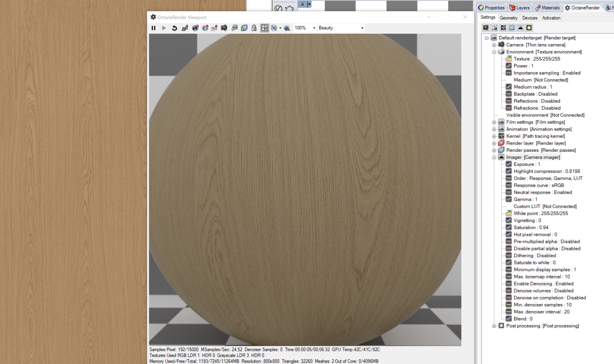
Task: Restart render with the circular arrow icon
Action: 174,28
